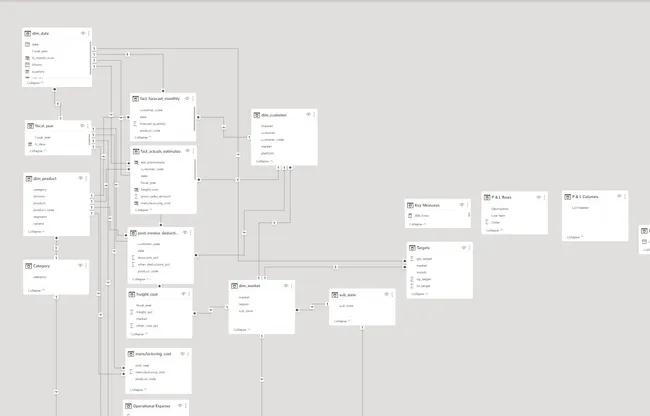This screenshot has height=416, width=650.
Task: Click the Key Measures table icon
Action: [410, 206]
